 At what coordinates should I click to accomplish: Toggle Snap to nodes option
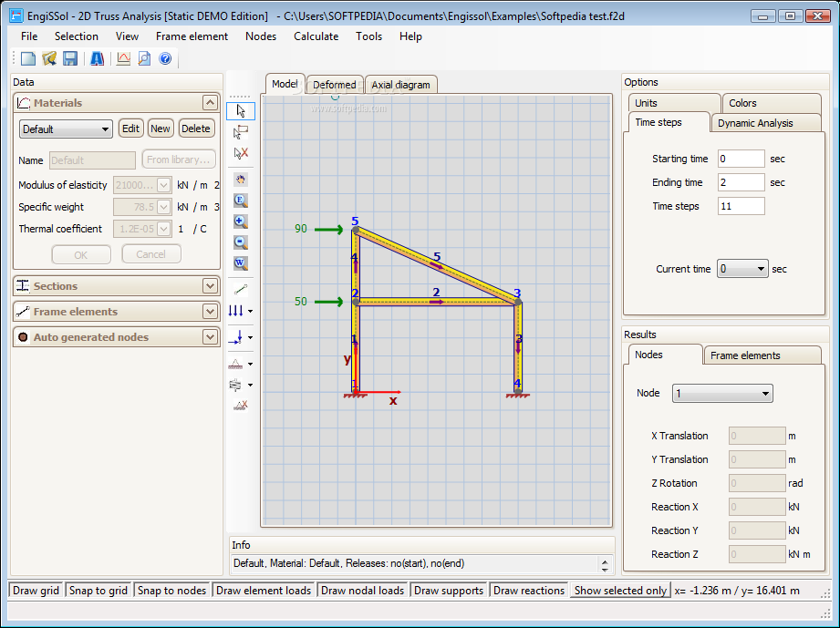point(171,590)
